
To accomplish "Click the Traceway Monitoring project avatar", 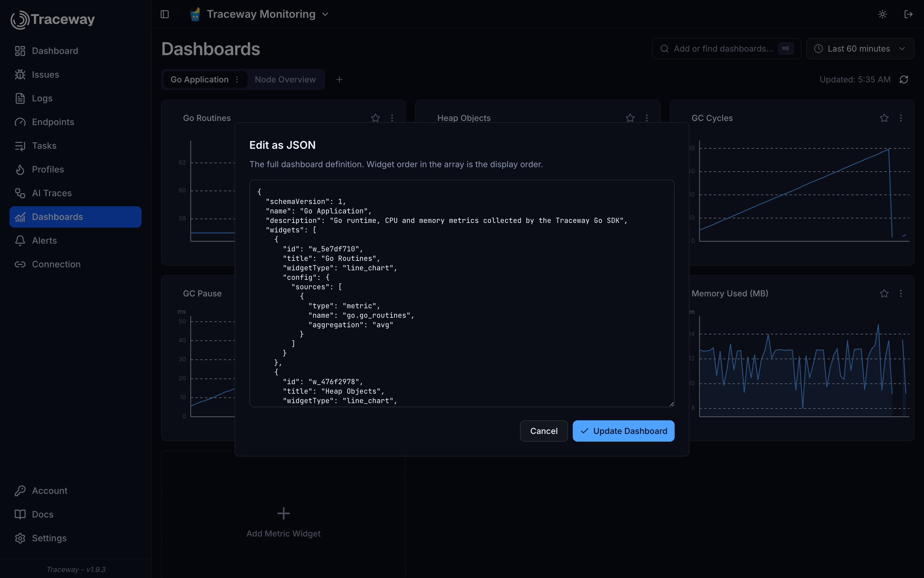I will tap(195, 14).
